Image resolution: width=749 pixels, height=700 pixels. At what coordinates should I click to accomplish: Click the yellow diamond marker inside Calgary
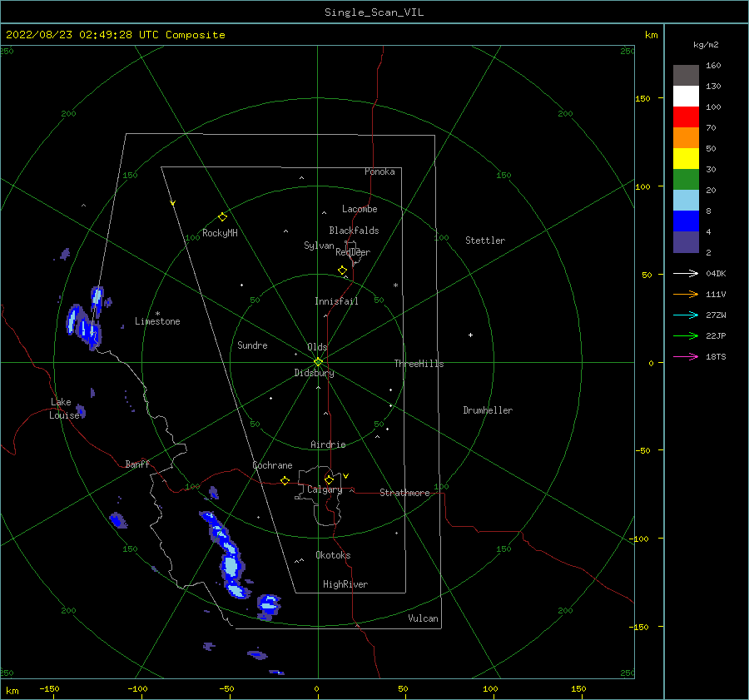(x=329, y=479)
